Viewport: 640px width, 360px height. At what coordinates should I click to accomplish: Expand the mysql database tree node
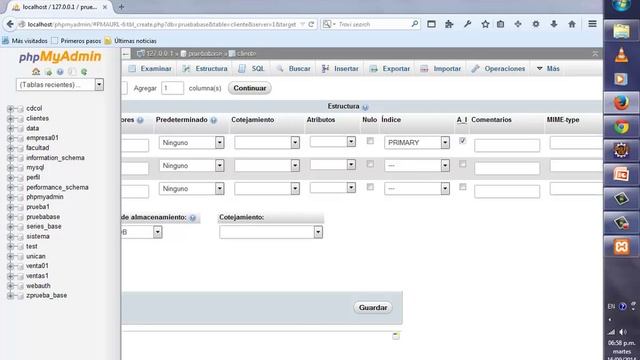coord(10,168)
